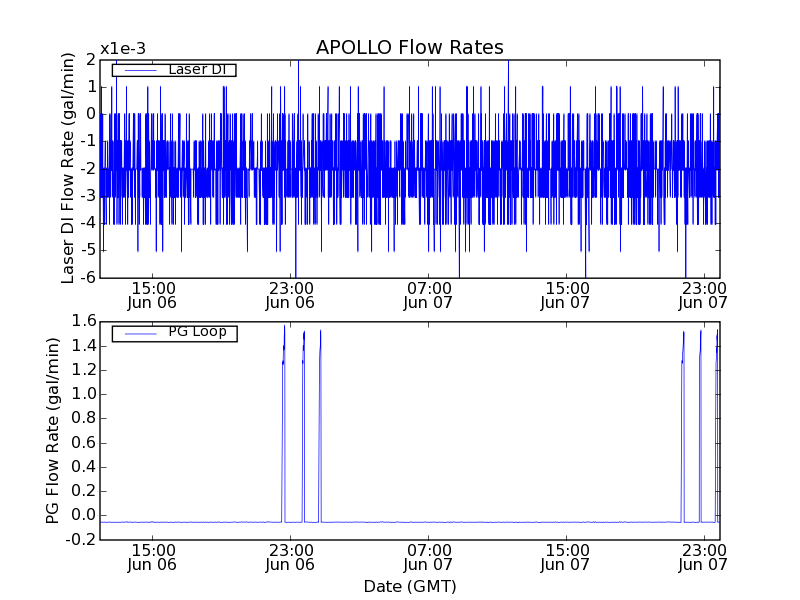Click the bottom chart's 23:00 Jun 06 label
Viewport: 800px width, 600px height.
pyautogui.click(x=290, y=558)
